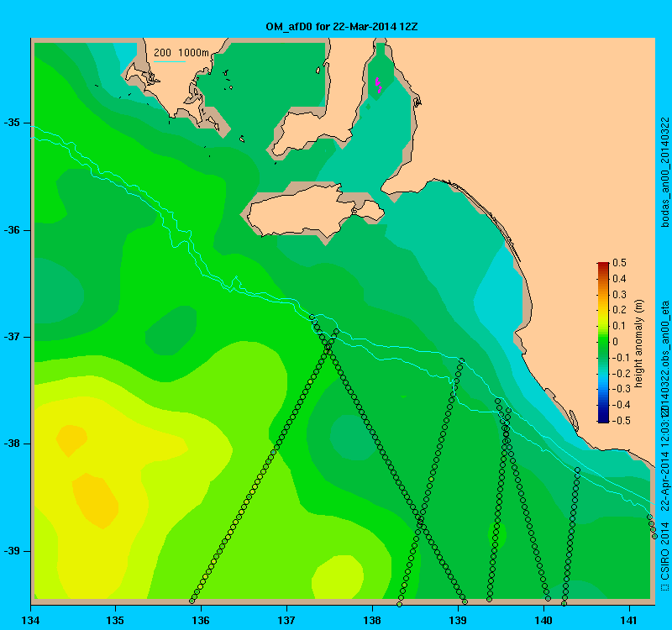672x630 pixels.
Task: Click the latitude axis label '-36'
Action: click(x=12, y=230)
